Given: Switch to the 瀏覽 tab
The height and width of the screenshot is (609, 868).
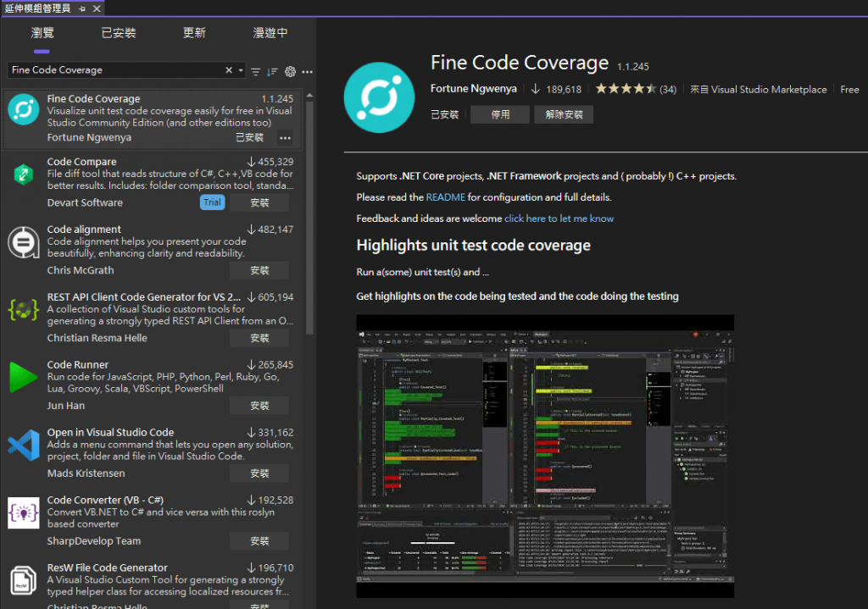Looking at the screenshot, I should coord(42,33).
